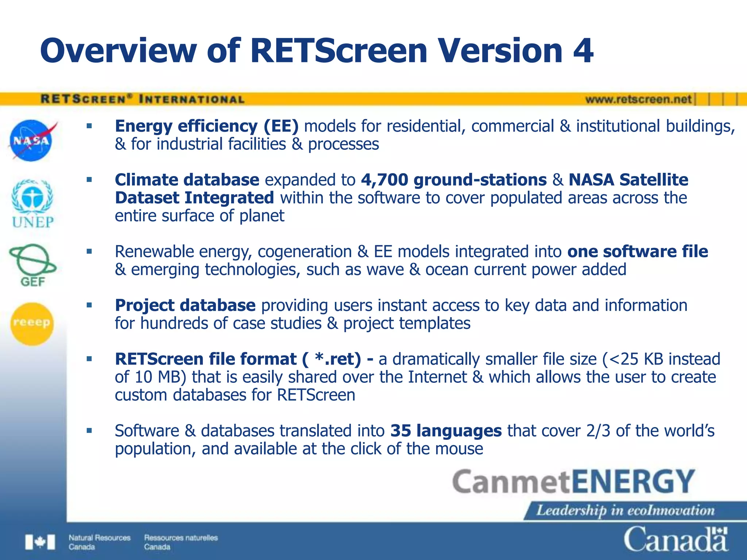
Task: Click the Leadership in ecoInnovation banner
Action: (625, 510)
